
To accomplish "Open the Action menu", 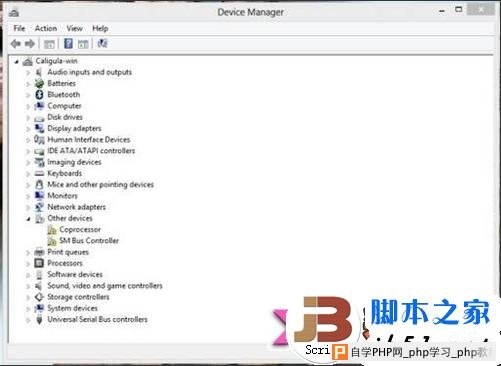I will coord(46,28).
